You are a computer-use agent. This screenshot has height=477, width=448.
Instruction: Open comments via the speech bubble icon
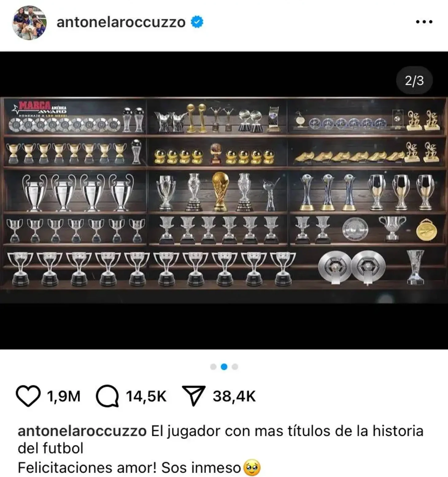[107, 396]
